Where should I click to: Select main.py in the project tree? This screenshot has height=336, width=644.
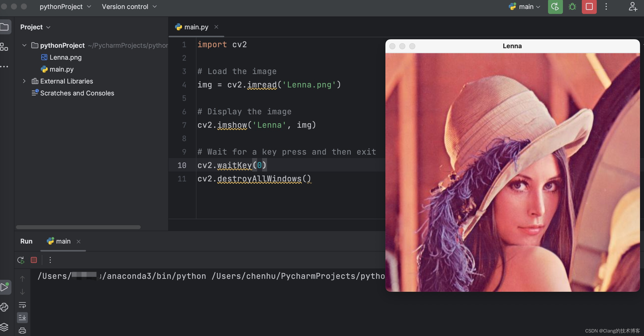click(57, 69)
